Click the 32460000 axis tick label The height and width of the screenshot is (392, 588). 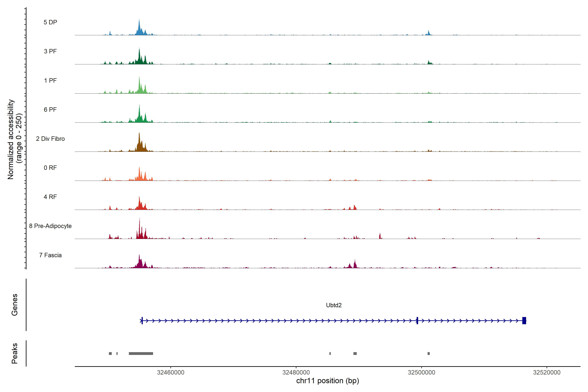[x=171, y=372]
